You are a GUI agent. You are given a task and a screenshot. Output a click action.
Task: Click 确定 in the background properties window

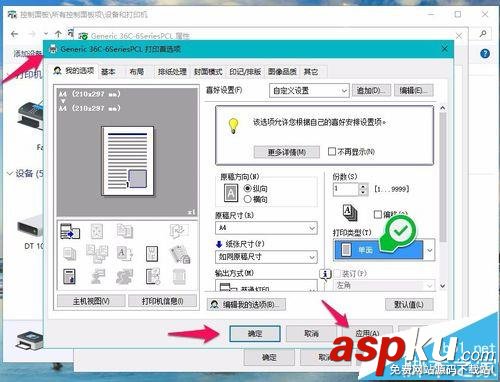click(x=269, y=358)
